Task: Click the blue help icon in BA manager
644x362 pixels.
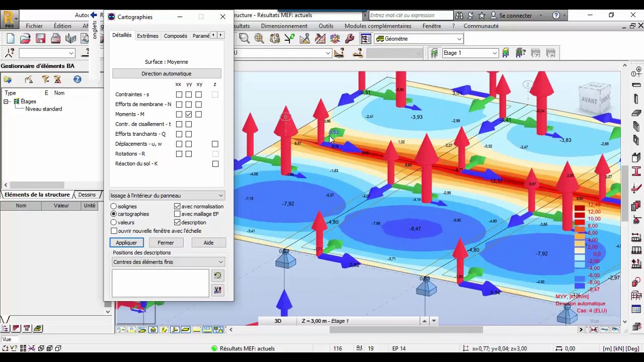Action: point(77,79)
